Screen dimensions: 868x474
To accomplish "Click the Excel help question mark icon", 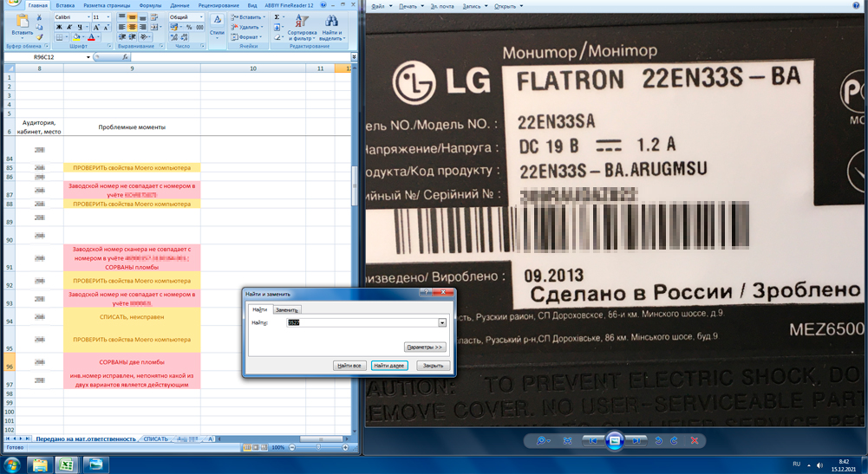I will (323, 5).
